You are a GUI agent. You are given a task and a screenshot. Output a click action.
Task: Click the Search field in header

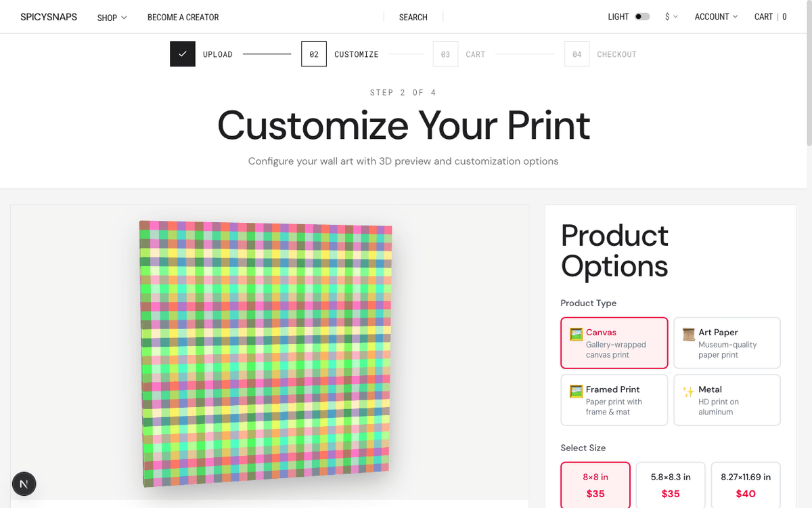point(413,18)
